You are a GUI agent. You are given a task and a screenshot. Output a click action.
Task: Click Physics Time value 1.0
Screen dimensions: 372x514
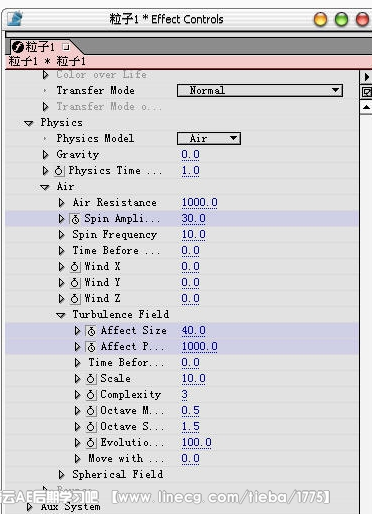[190, 171]
